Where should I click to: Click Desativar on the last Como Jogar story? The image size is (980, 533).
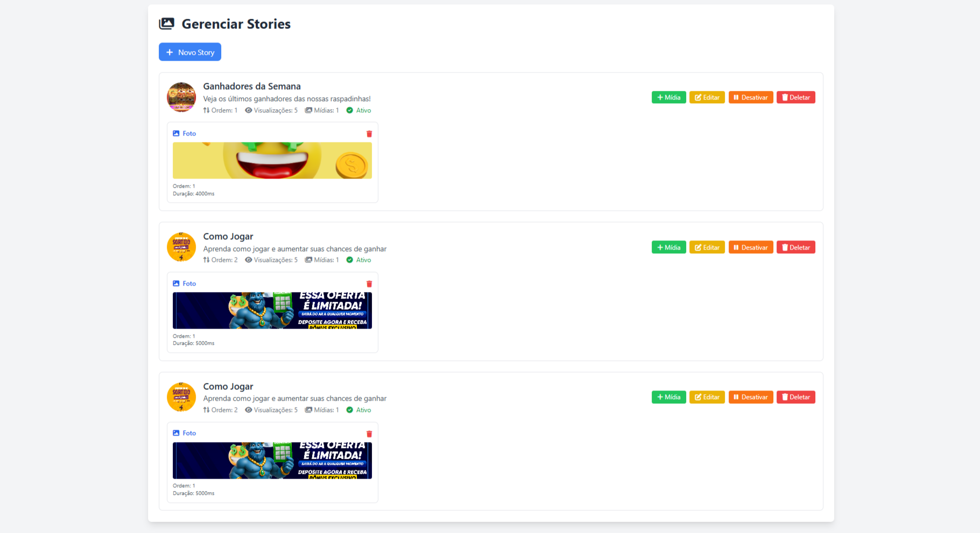[751, 397]
